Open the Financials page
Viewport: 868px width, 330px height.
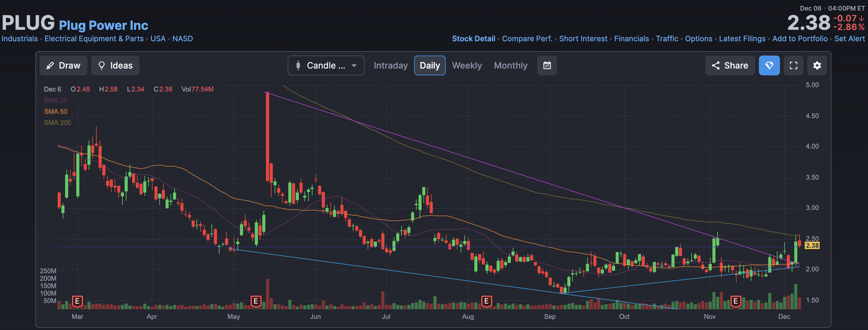(x=631, y=39)
